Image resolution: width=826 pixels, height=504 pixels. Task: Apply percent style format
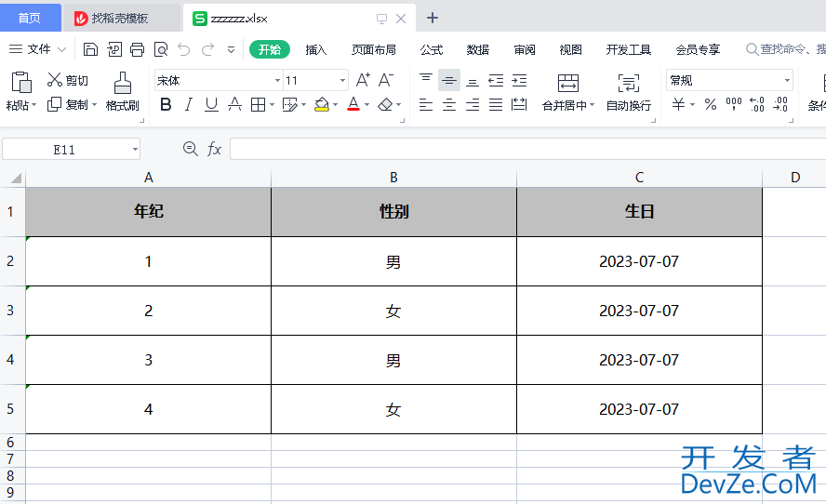[x=711, y=104]
